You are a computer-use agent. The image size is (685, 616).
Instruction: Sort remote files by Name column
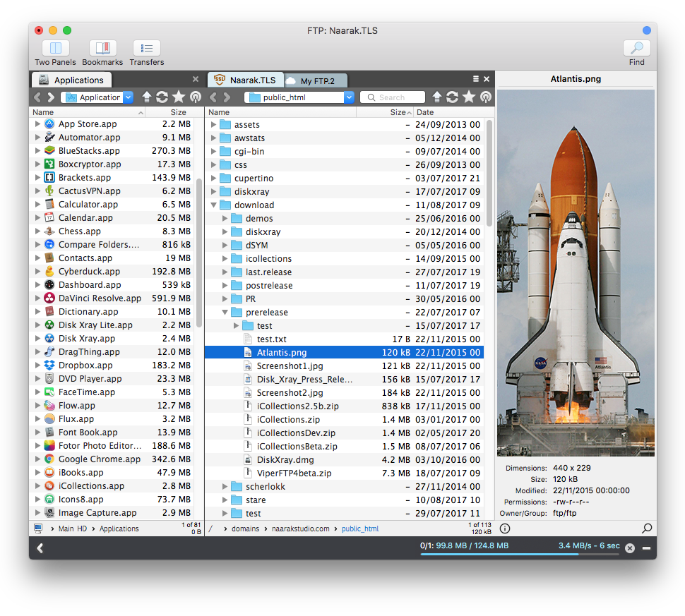(x=280, y=112)
